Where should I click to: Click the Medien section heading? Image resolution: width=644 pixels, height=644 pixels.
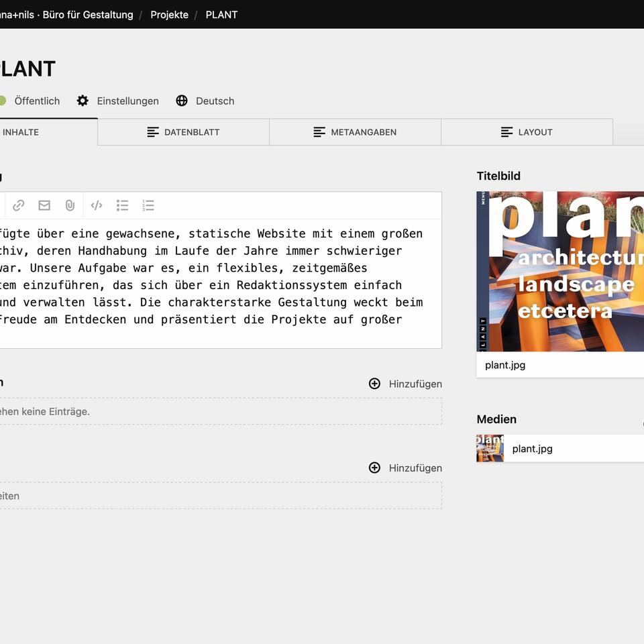pyautogui.click(x=496, y=419)
